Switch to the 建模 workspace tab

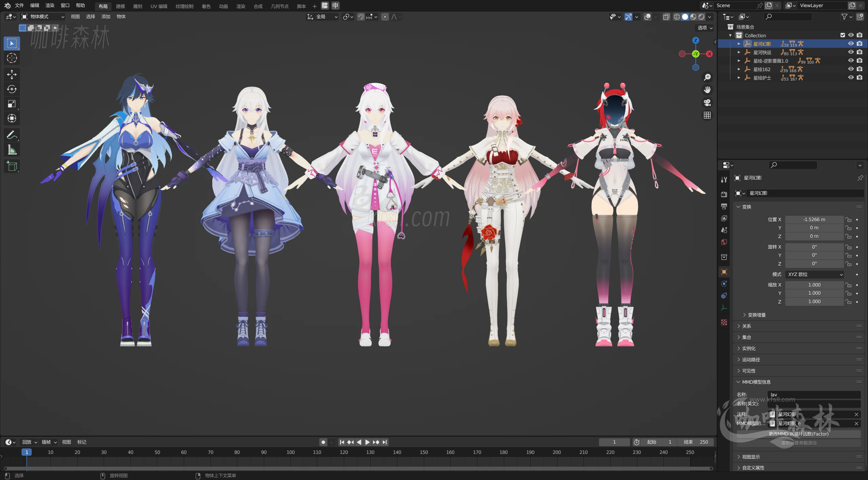pos(120,6)
